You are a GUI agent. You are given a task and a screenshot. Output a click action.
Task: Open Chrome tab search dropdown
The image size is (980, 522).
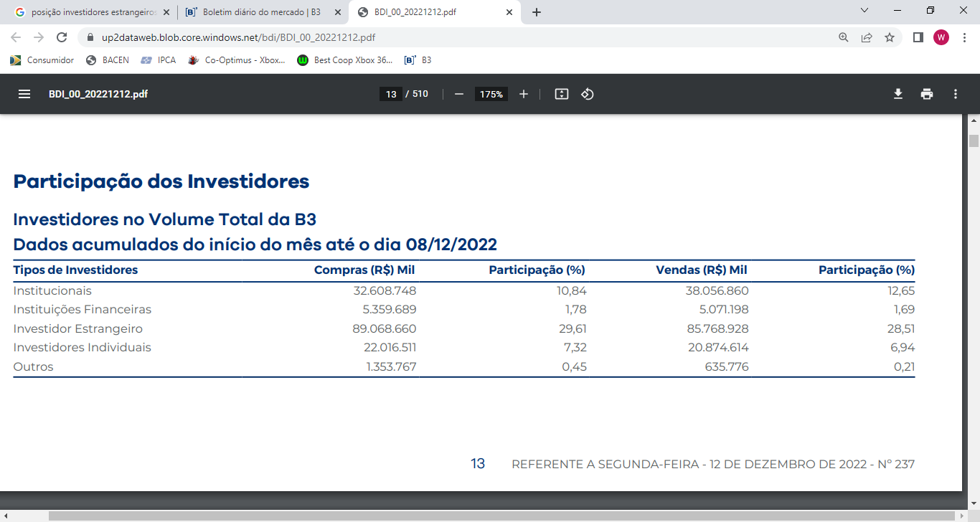864,11
